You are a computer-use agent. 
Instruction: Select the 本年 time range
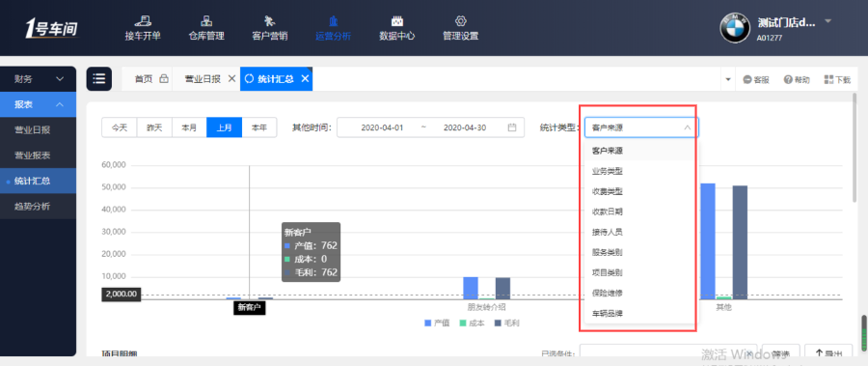[259, 127]
